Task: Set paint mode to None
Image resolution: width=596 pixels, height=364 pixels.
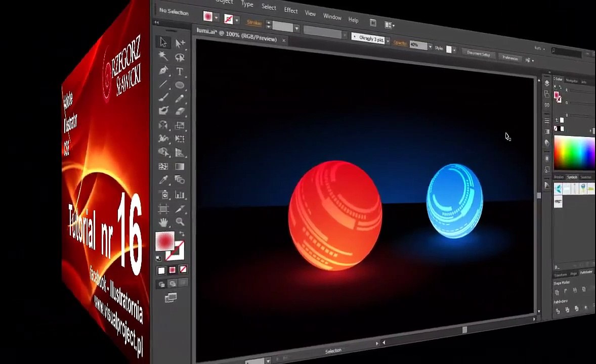Action: pyautogui.click(x=183, y=269)
